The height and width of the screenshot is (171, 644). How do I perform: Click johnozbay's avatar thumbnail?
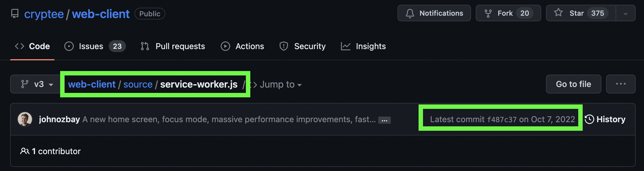25,119
